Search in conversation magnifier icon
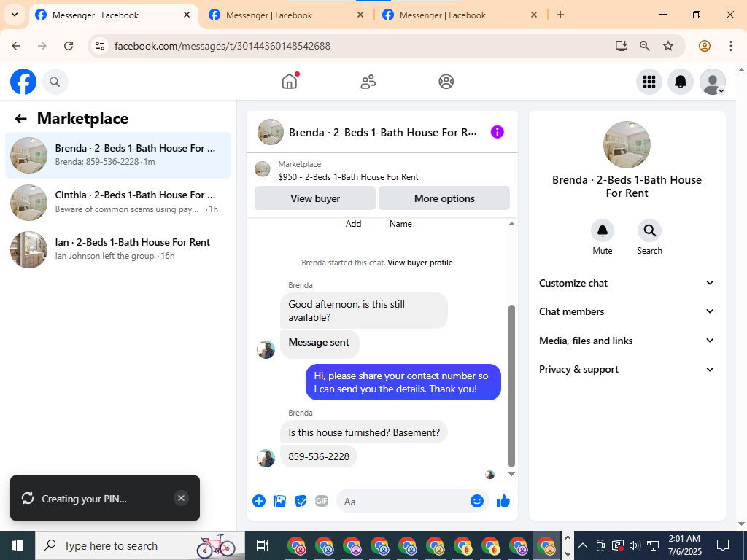 tap(649, 230)
